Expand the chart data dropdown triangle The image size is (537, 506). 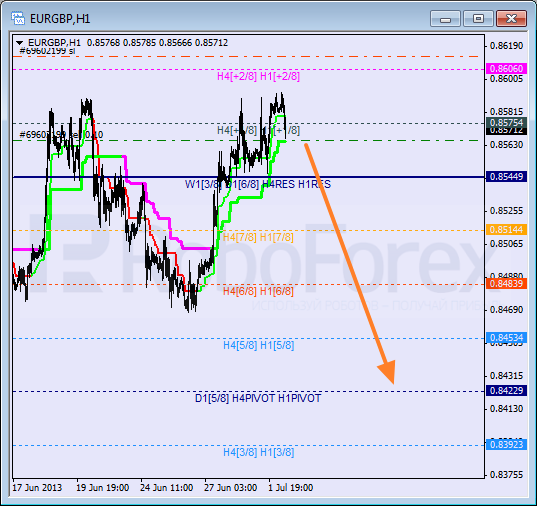20,43
